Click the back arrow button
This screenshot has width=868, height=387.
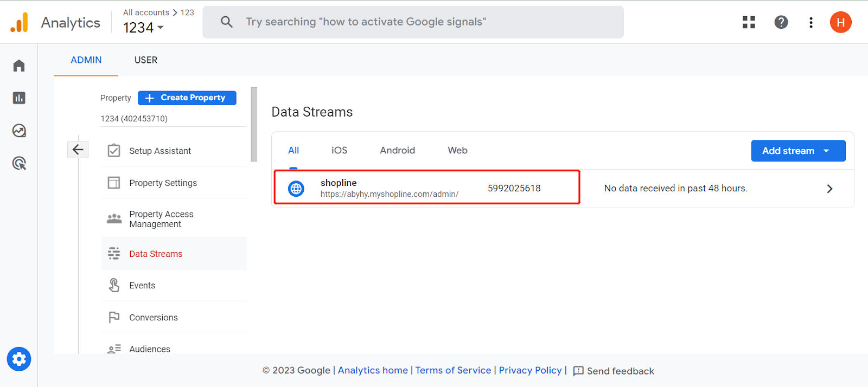[78, 150]
